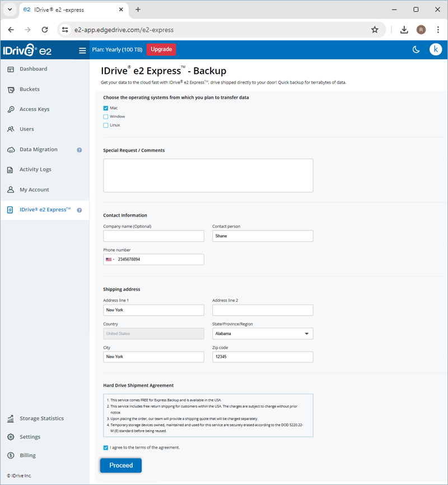Image resolution: width=448 pixels, height=485 pixels.
Task: Open the browser downloads icon
Action: point(404,30)
